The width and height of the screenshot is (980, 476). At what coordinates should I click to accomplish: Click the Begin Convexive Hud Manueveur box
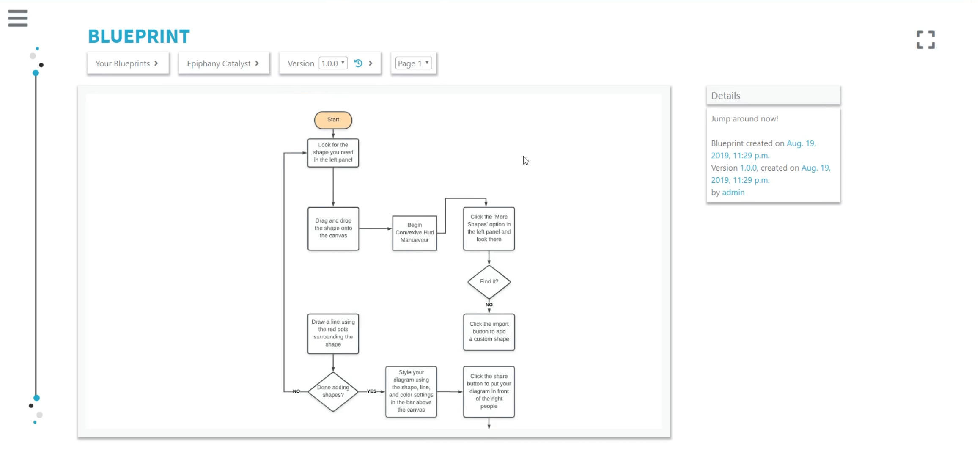[415, 233]
